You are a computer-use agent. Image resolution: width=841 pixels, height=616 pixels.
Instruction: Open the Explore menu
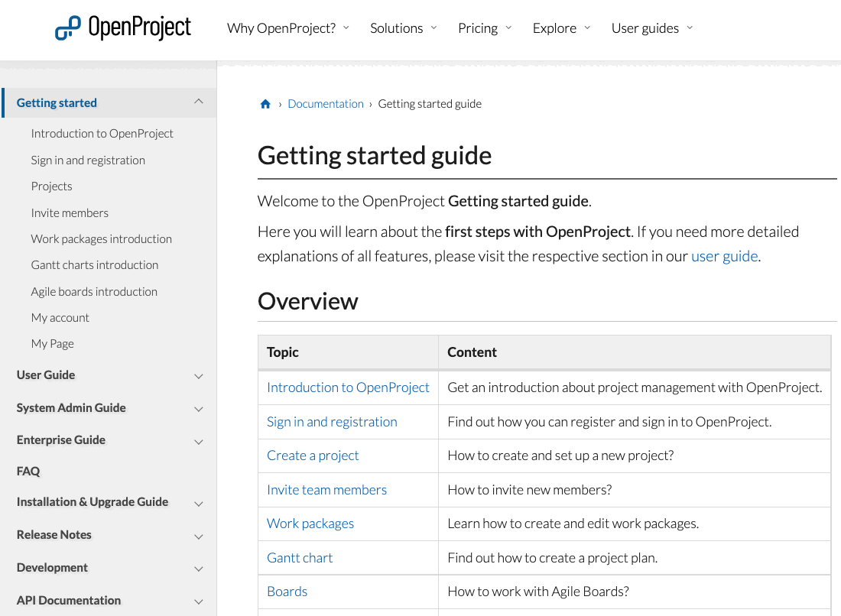[556, 28]
